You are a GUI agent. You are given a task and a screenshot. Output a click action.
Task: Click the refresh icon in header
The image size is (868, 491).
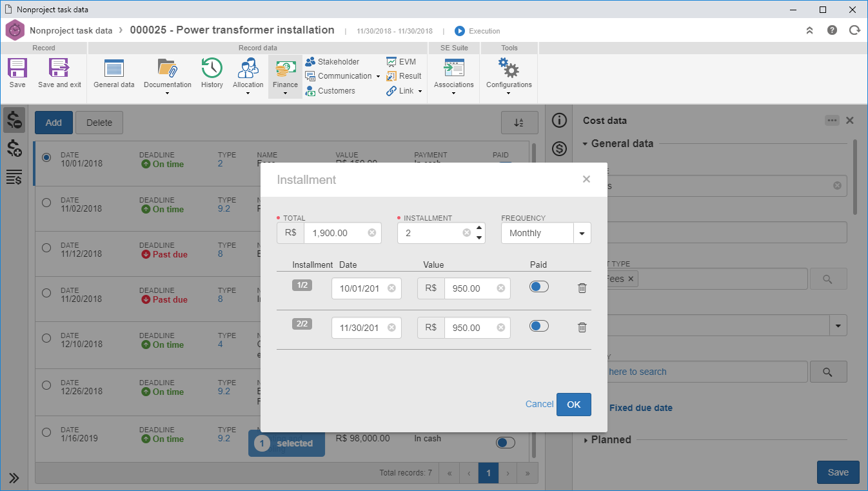(x=854, y=30)
